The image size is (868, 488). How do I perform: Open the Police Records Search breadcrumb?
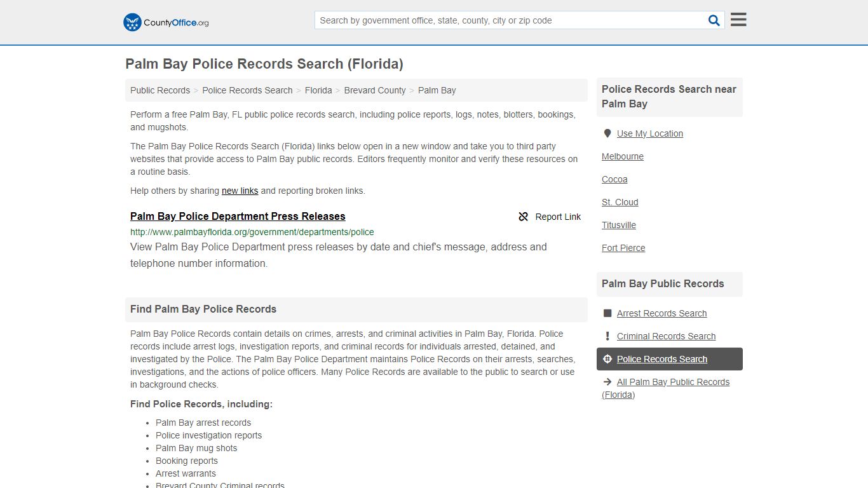[x=247, y=90]
